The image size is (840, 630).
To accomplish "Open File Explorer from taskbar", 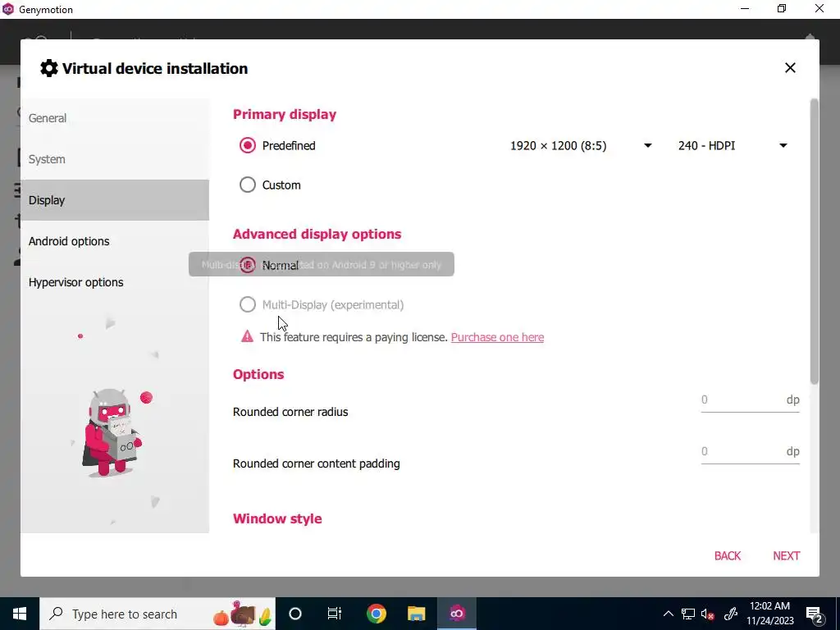I will [x=416, y=614].
